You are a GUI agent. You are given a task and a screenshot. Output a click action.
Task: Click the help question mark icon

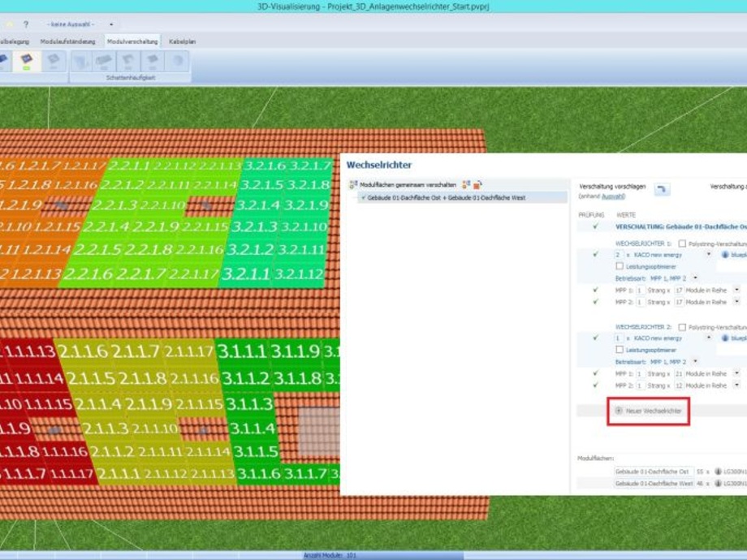(x=25, y=24)
